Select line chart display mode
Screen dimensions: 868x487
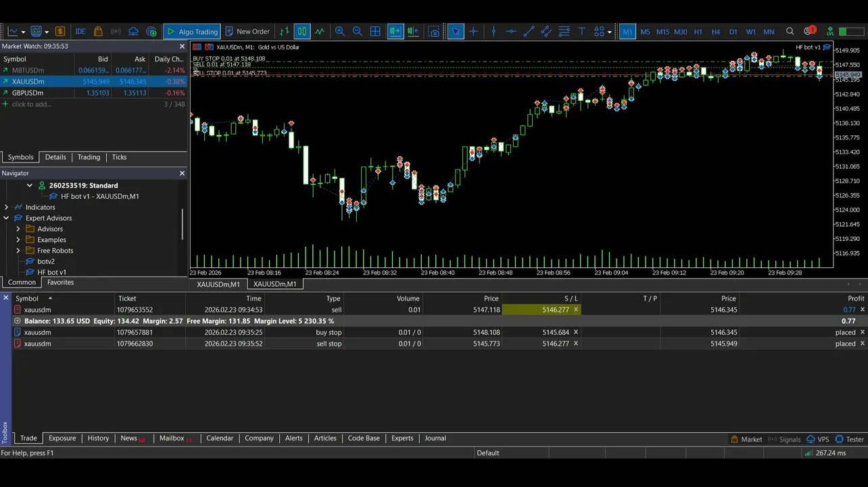(320, 31)
